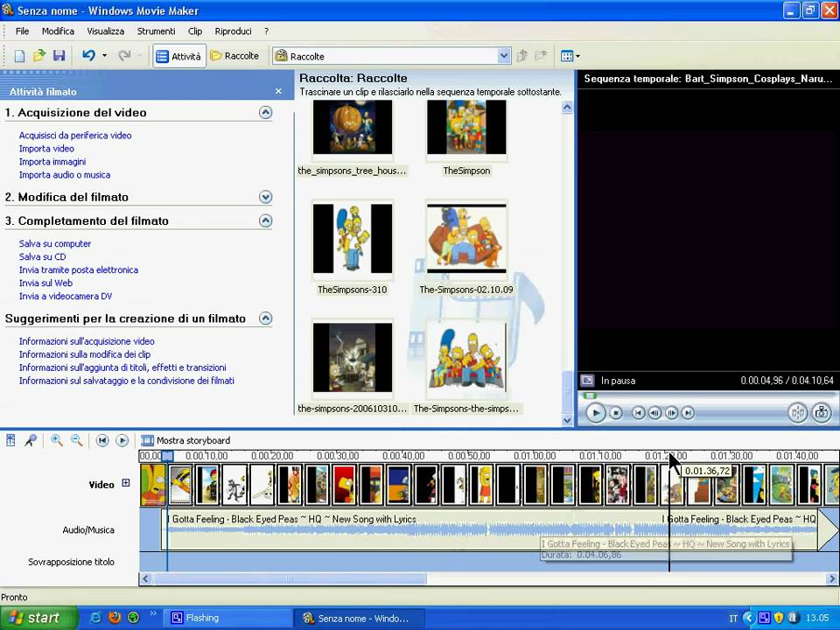The height and width of the screenshot is (630, 840).
Task: Open the audio levels icon in timeline toolbar
Action: [10, 440]
